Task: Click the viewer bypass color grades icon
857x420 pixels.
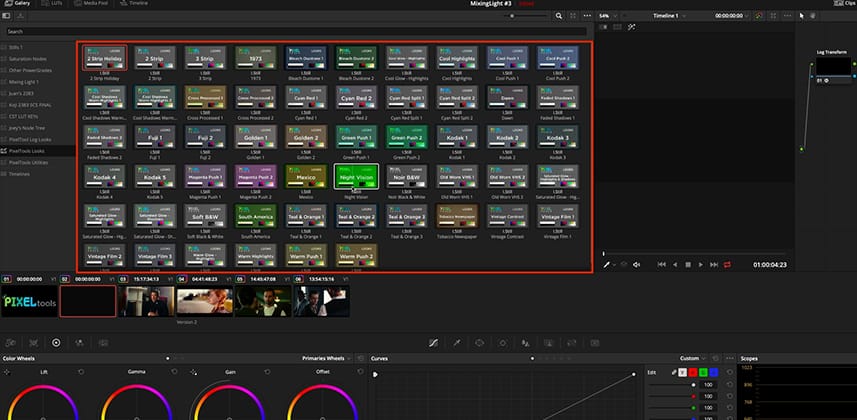Action: (759, 16)
